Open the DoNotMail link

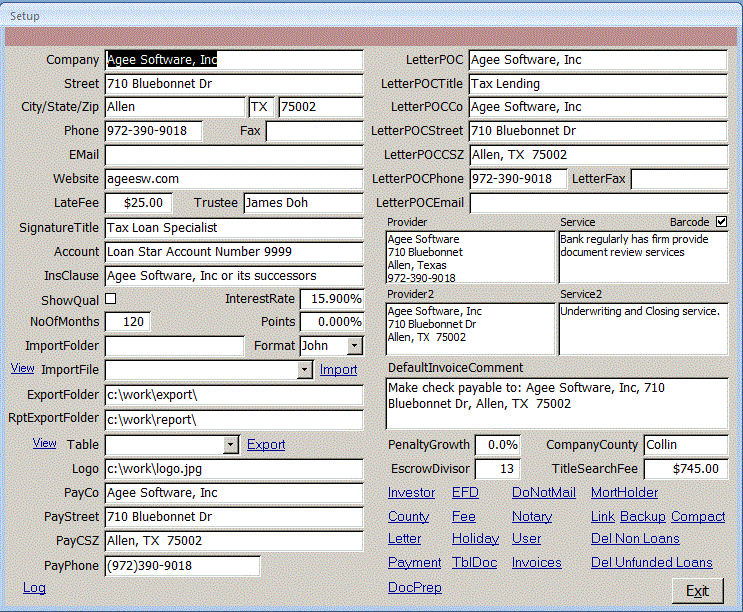(543, 493)
